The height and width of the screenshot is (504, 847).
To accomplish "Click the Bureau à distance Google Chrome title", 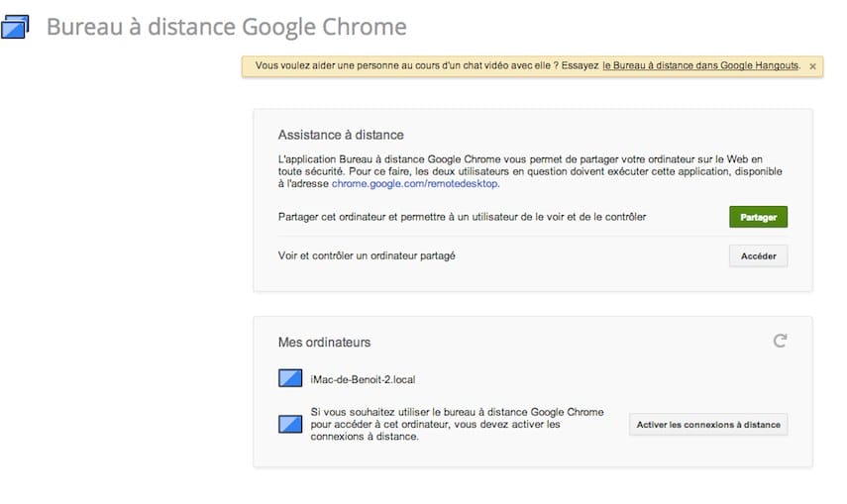I will click(x=226, y=27).
